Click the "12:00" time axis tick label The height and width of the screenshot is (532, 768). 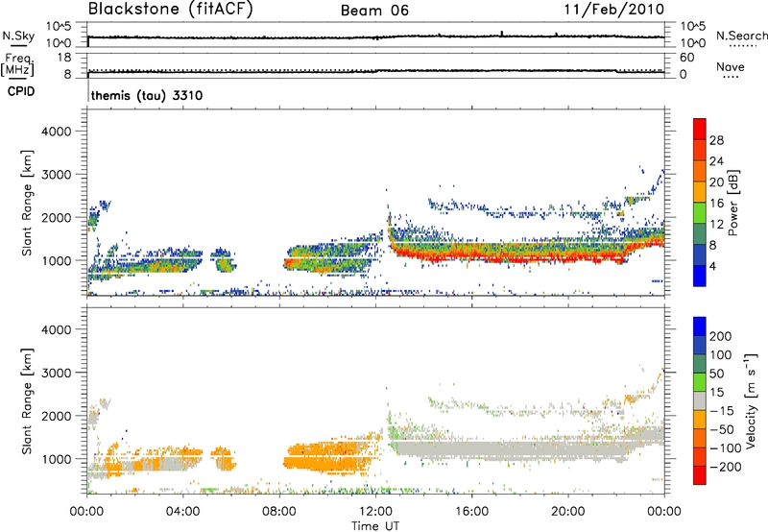pos(375,512)
